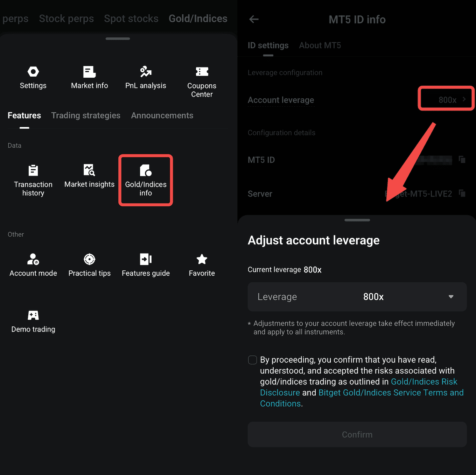The height and width of the screenshot is (475, 476).
Task: Switch to the Announcements tab
Action: (162, 115)
